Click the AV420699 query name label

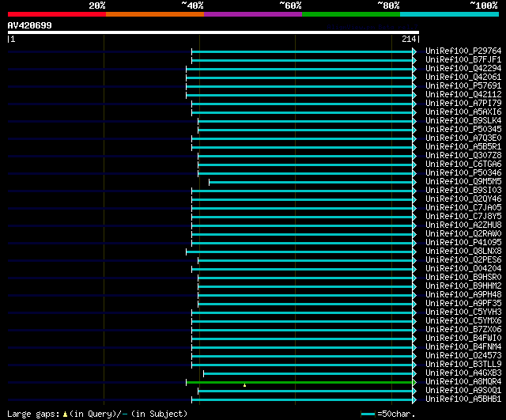[x=30, y=25]
